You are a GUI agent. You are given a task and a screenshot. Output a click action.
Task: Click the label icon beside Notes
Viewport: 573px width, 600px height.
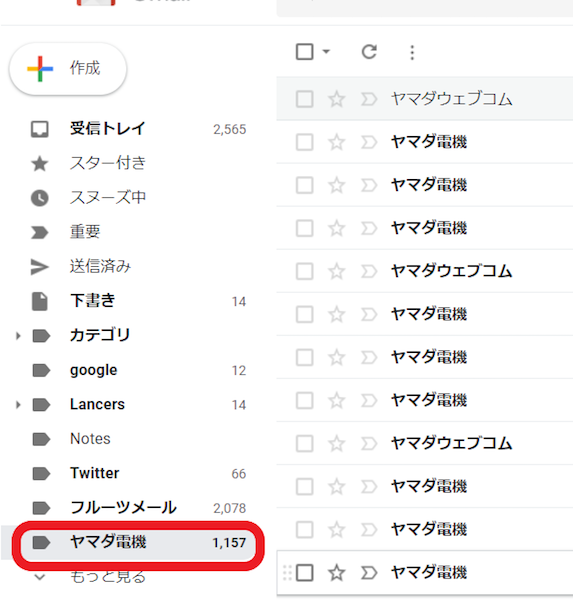41,439
